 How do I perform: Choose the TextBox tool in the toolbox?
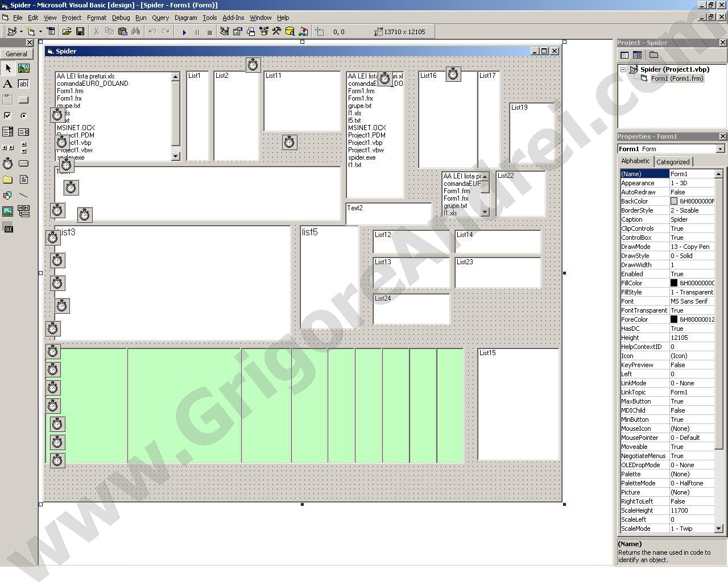[x=23, y=84]
